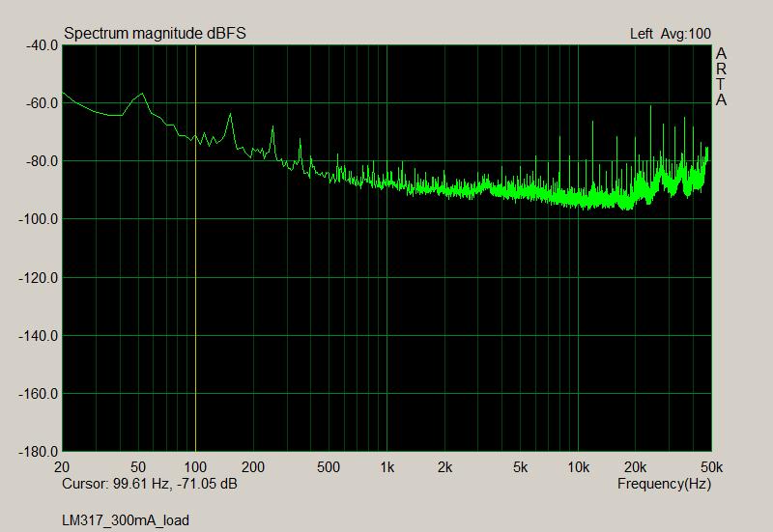Click the 'Left' channel label

pos(641,34)
